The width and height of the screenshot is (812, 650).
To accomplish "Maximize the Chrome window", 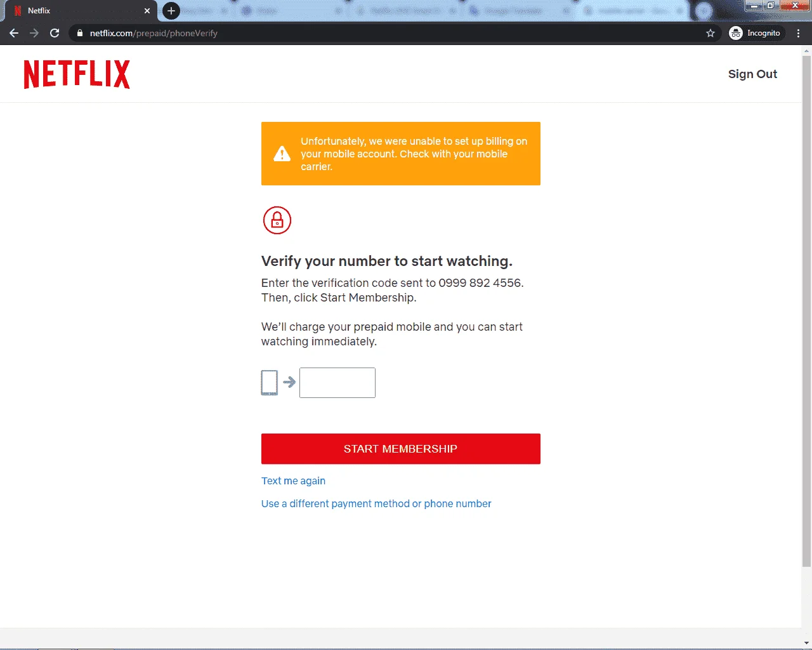I will click(x=771, y=6).
